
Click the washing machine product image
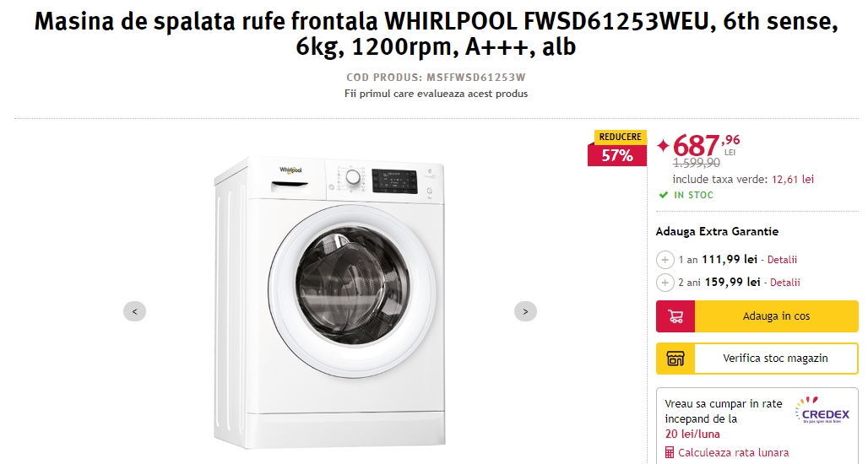(329, 301)
